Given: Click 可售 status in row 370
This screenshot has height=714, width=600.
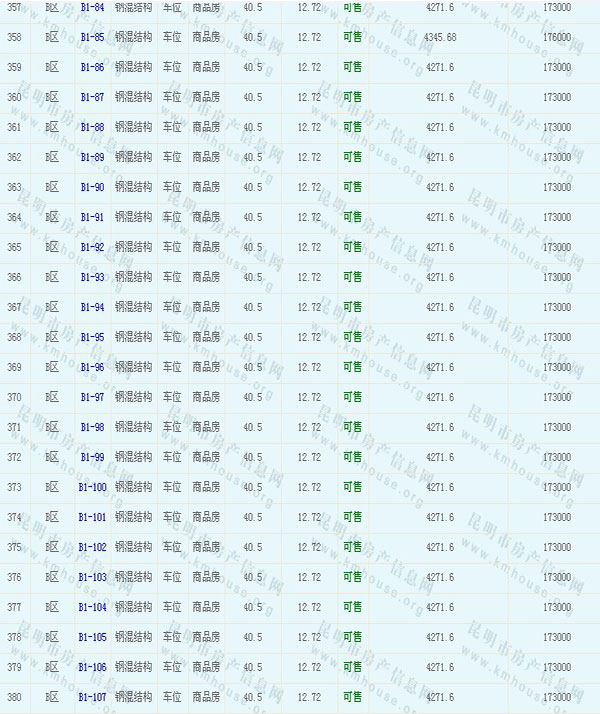Looking at the screenshot, I should (352, 397).
